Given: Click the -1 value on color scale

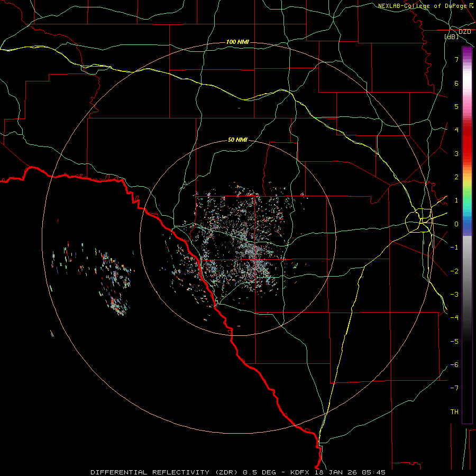Looking at the screenshot, I should tap(454, 248).
